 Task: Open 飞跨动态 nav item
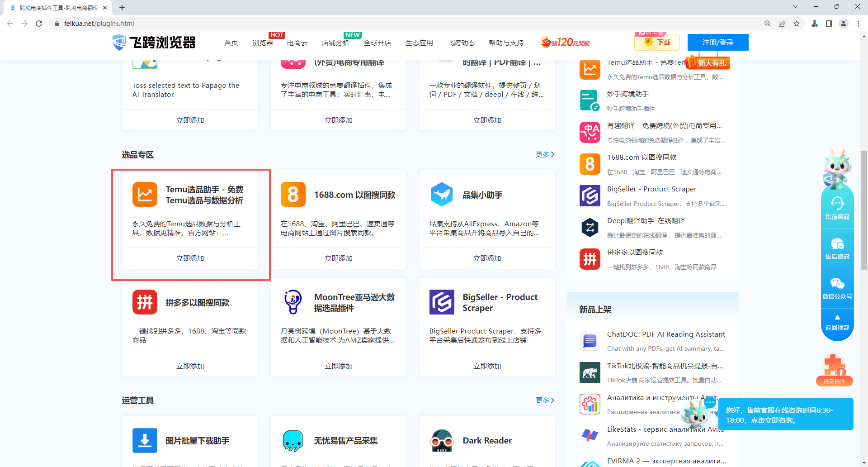(461, 43)
